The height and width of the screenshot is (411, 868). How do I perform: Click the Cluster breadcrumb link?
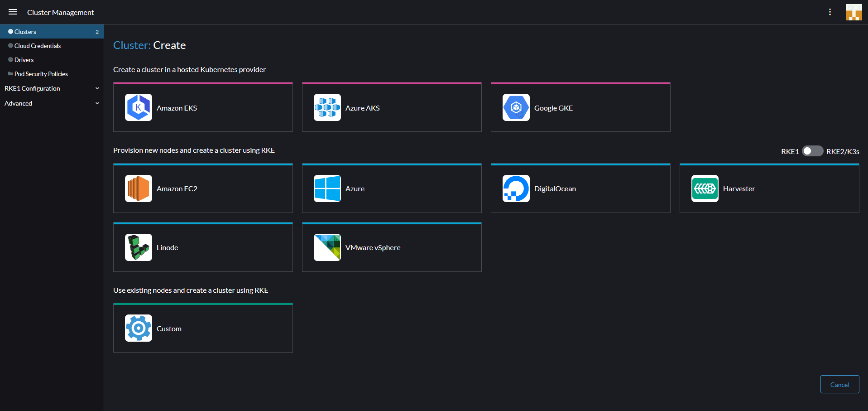coord(131,45)
